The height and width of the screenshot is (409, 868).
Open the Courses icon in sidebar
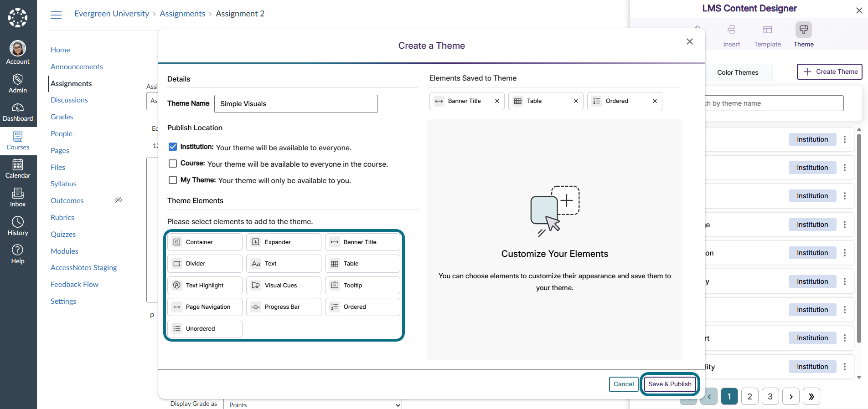18,140
